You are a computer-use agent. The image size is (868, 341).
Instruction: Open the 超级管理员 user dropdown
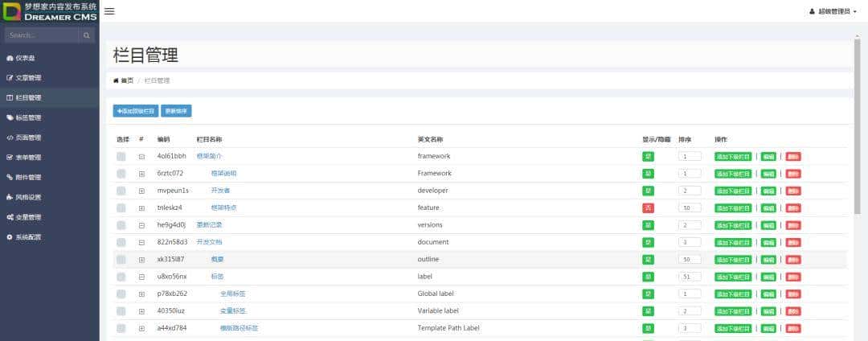(x=833, y=11)
